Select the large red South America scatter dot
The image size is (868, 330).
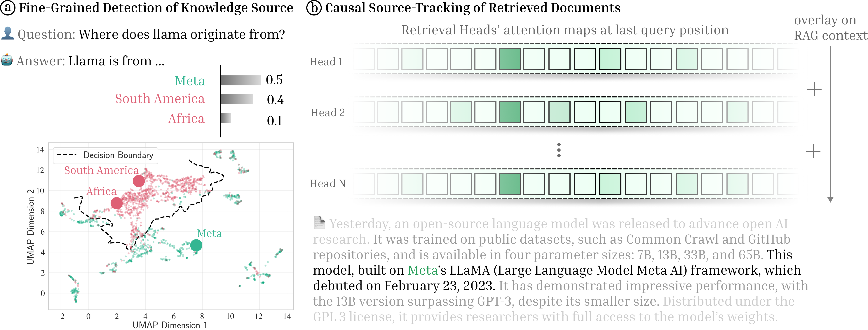[138, 181]
